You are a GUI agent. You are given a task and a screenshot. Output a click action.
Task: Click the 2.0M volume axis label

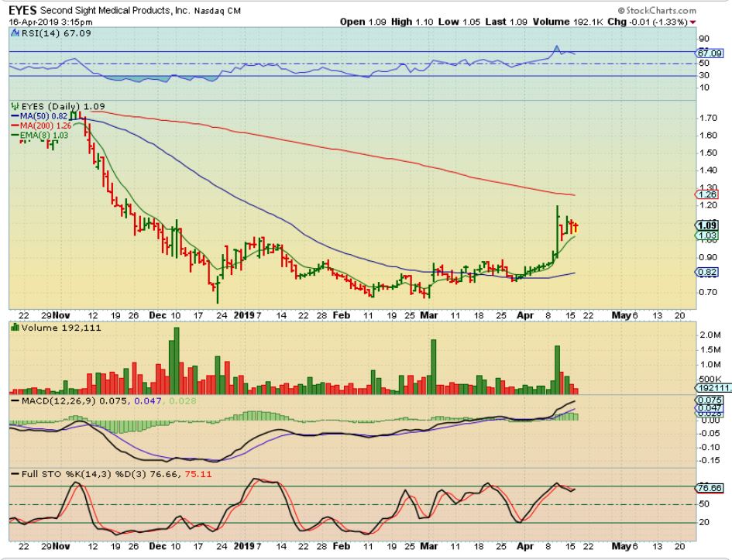click(710, 335)
